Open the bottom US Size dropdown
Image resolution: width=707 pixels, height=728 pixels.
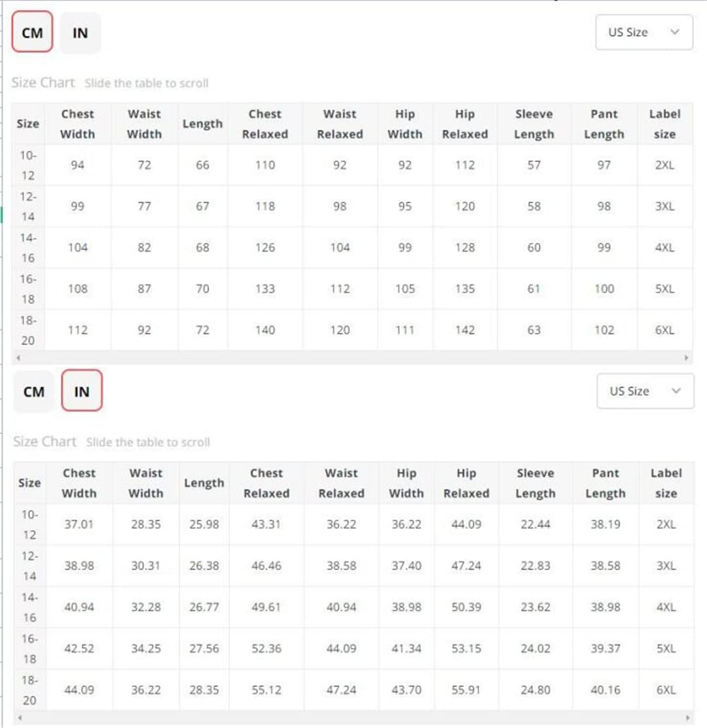(645, 391)
